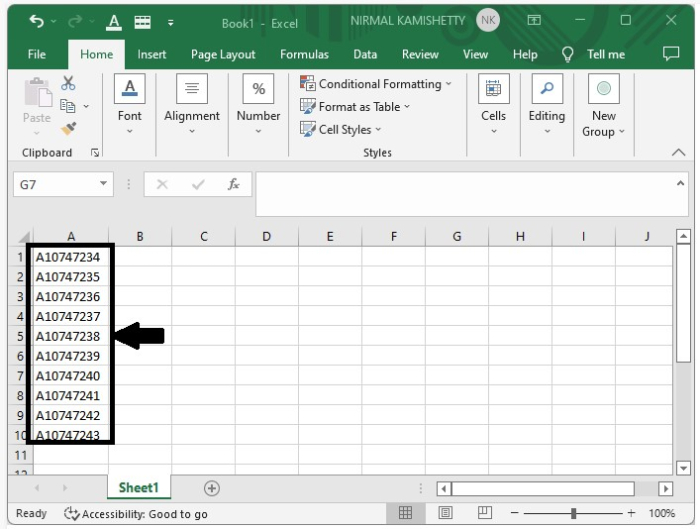Image resolution: width=700 pixels, height=529 pixels.
Task: Click the Borders table icon in quick access
Action: 142,22
